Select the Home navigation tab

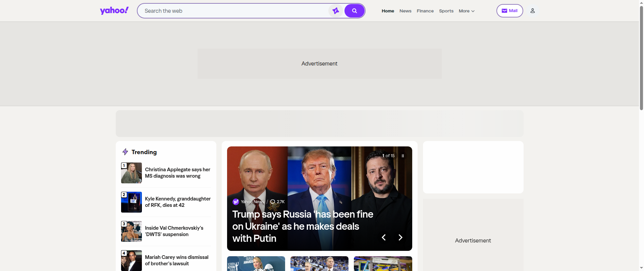[x=388, y=11]
